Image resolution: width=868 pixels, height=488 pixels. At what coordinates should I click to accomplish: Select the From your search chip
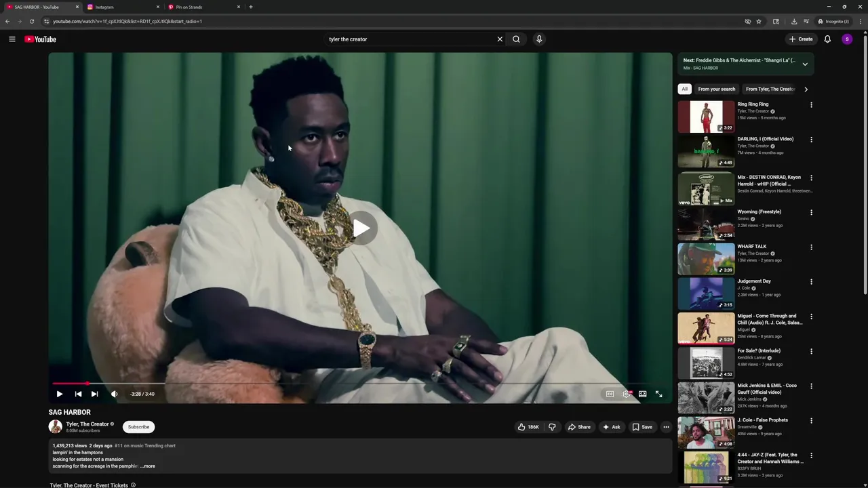point(717,89)
